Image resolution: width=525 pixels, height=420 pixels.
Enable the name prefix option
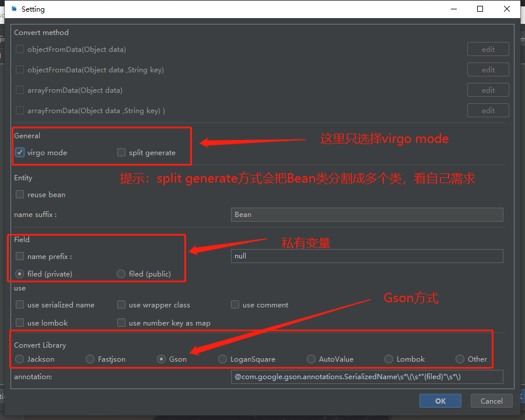[x=19, y=256]
